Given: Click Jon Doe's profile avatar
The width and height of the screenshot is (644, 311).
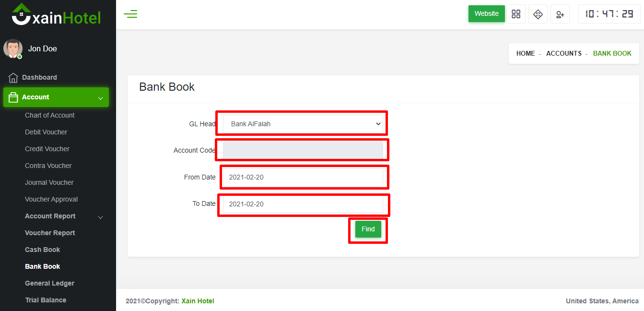Looking at the screenshot, I should pyautogui.click(x=13, y=48).
